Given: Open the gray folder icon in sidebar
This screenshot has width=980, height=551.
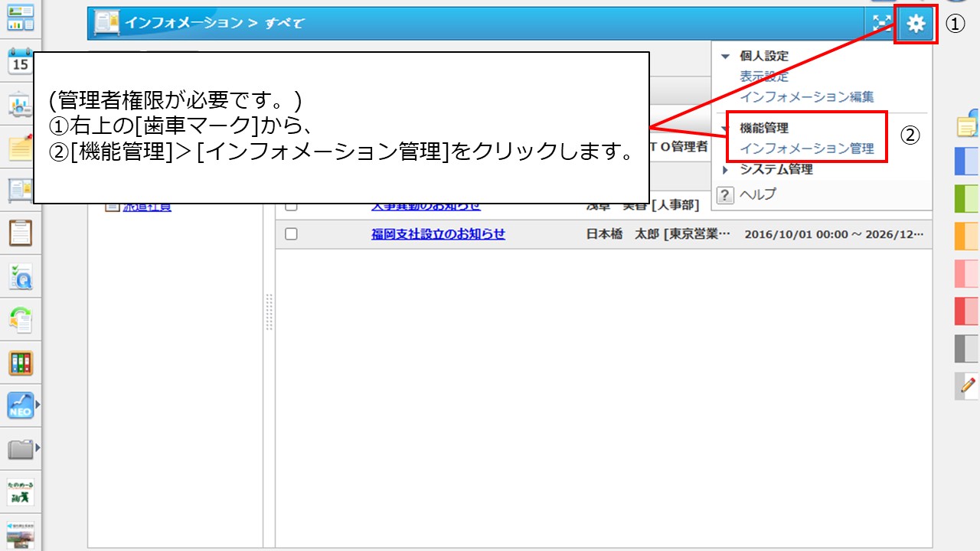Looking at the screenshot, I should 20,448.
